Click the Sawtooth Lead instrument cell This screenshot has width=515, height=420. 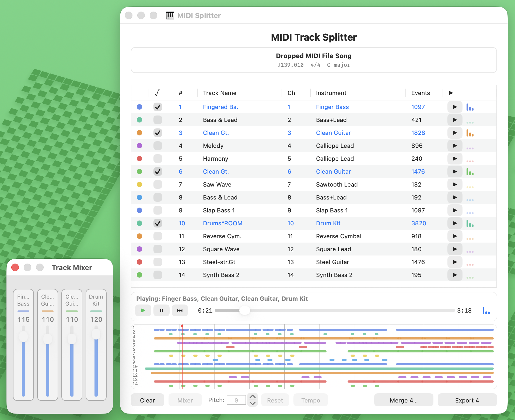(337, 184)
